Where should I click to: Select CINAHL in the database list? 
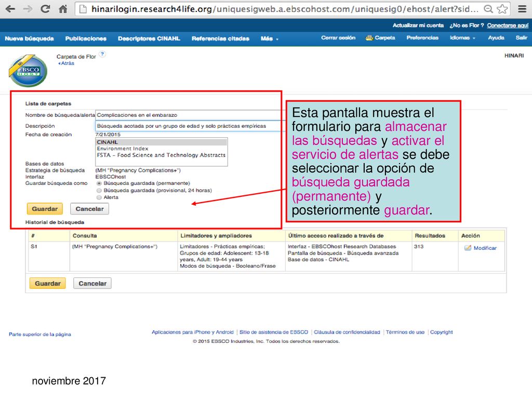click(162, 142)
